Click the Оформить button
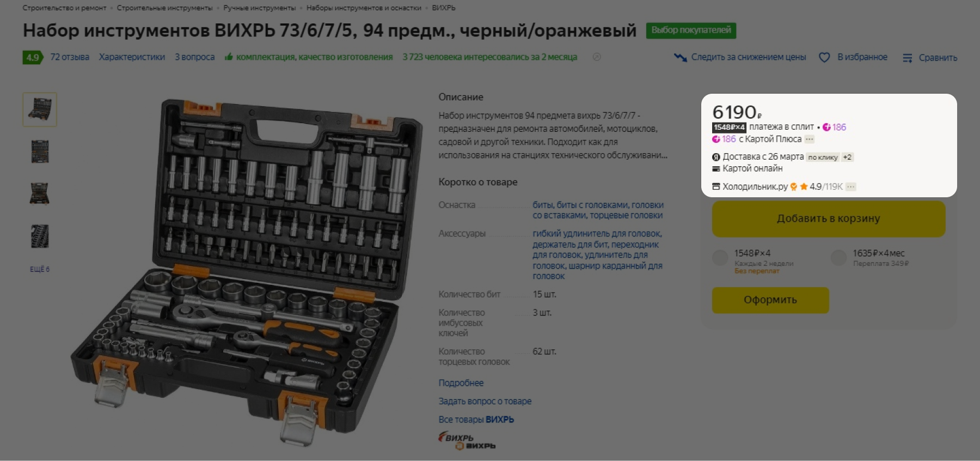The image size is (980, 461). [770, 300]
